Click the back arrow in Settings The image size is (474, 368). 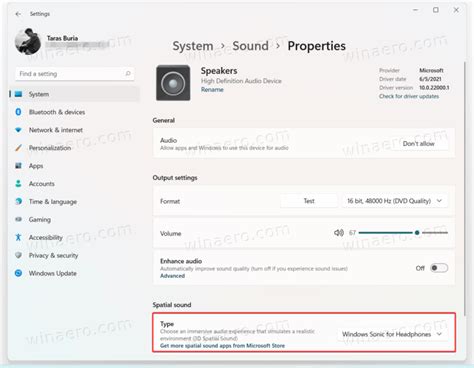pyautogui.click(x=18, y=14)
